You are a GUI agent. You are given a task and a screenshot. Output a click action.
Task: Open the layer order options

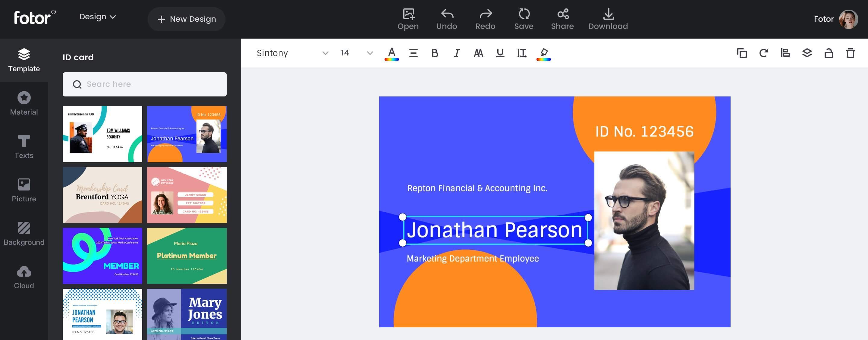coord(807,53)
